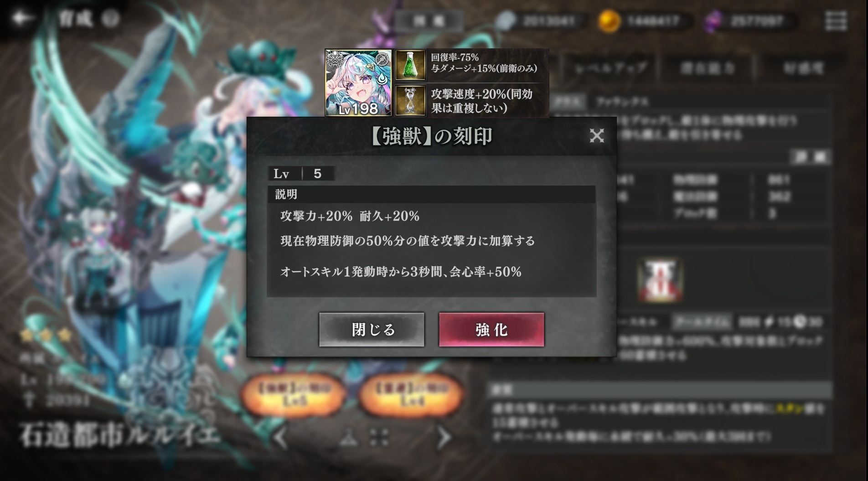Viewport: 868px width, 481px height.
Task: Click the 強化 enhance button
Action: [491, 329]
